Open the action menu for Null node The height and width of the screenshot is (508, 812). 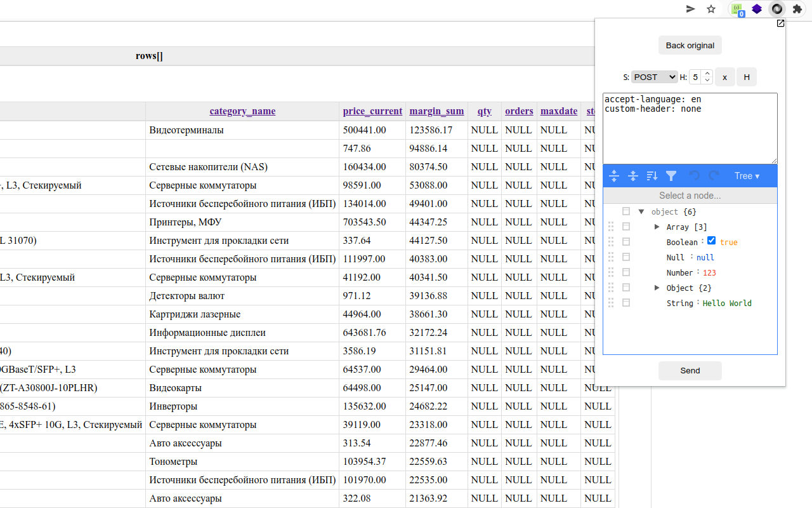click(x=626, y=257)
